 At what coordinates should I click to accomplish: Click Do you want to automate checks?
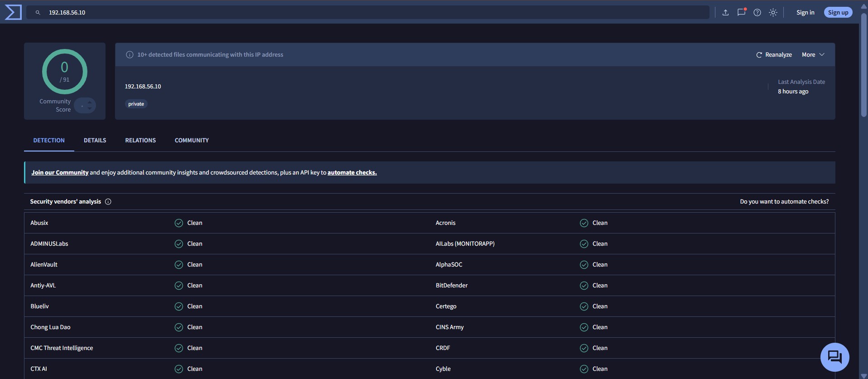(784, 202)
